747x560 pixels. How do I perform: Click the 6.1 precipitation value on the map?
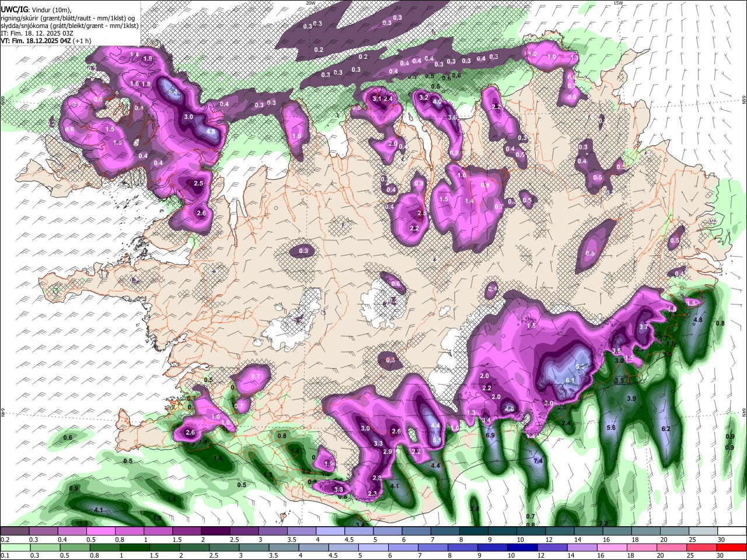click(571, 380)
